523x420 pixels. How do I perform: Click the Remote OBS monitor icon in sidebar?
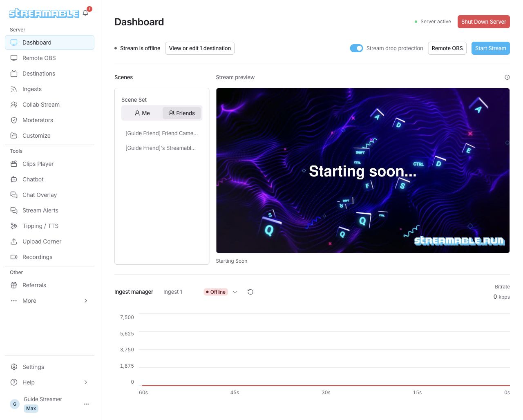[x=14, y=58]
